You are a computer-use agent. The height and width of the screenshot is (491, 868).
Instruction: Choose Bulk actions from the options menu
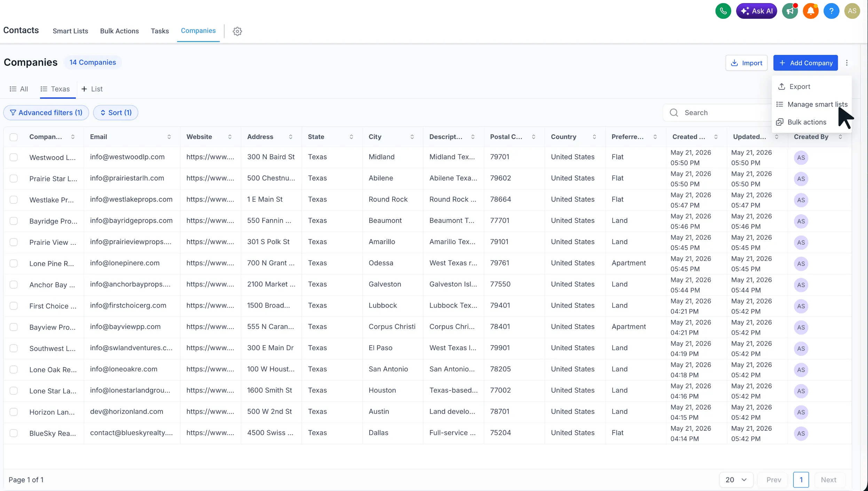tap(811, 122)
